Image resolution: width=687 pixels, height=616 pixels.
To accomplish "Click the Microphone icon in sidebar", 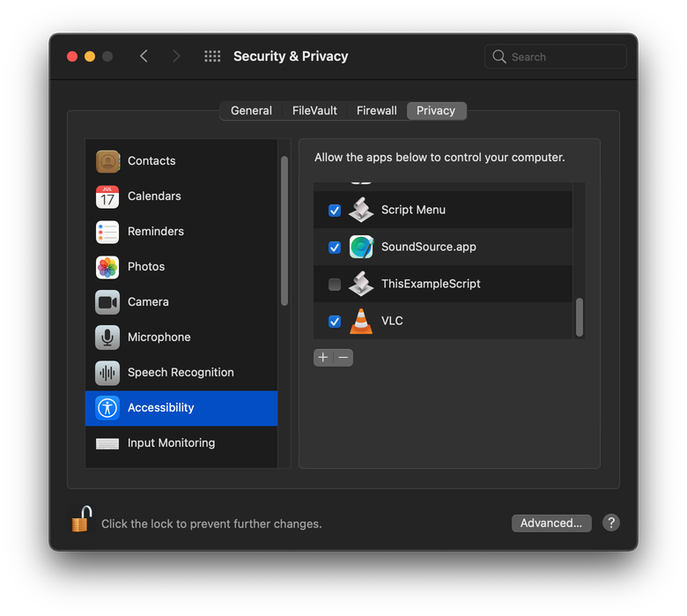I will tap(107, 338).
